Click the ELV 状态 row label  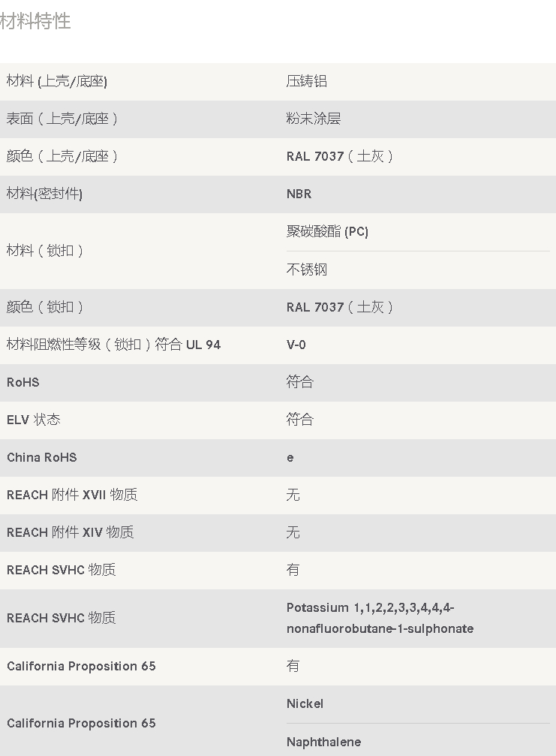coord(33,420)
